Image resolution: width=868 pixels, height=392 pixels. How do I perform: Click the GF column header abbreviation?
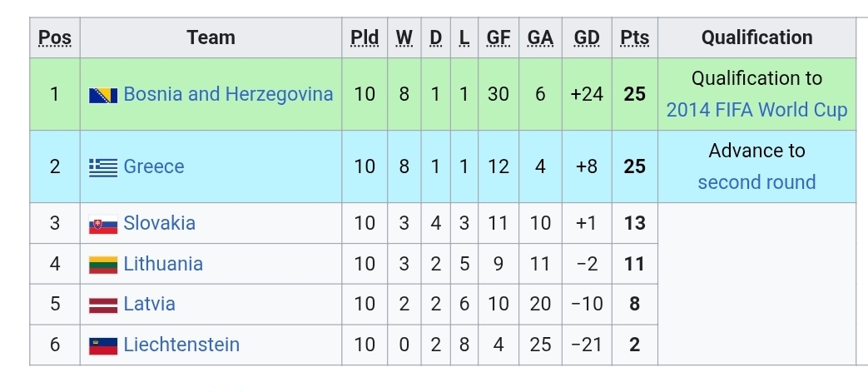pyautogui.click(x=498, y=37)
